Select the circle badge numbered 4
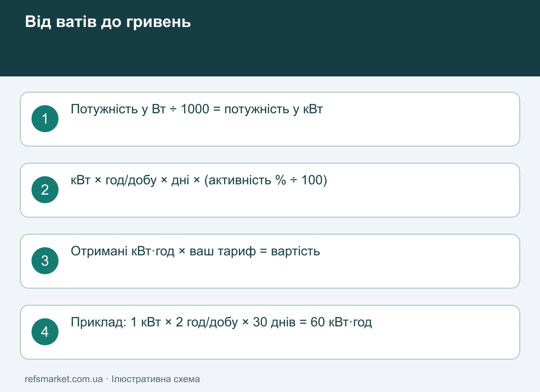Screen dimensions: 540x392 click(45, 332)
